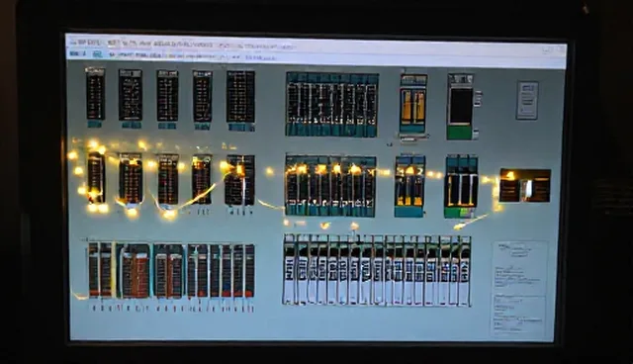The width and height of the screenshot is (633, 364).
Task: Select the bottom-left rack with red modules
Action: pos(171,271)
